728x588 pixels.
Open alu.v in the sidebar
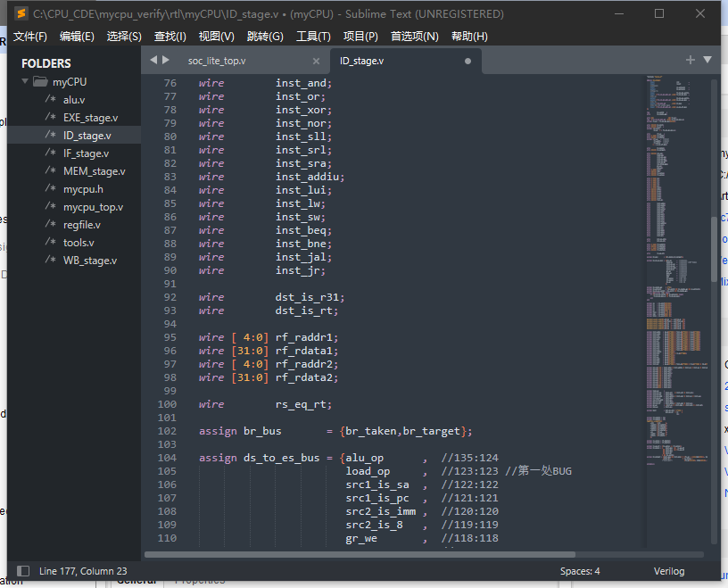click(74, 100)
